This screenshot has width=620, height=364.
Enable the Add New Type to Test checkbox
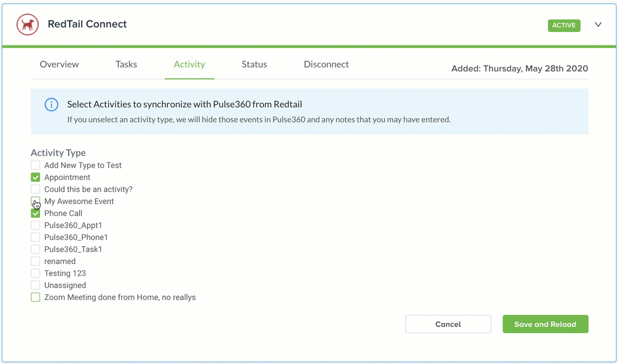point(35,165)
